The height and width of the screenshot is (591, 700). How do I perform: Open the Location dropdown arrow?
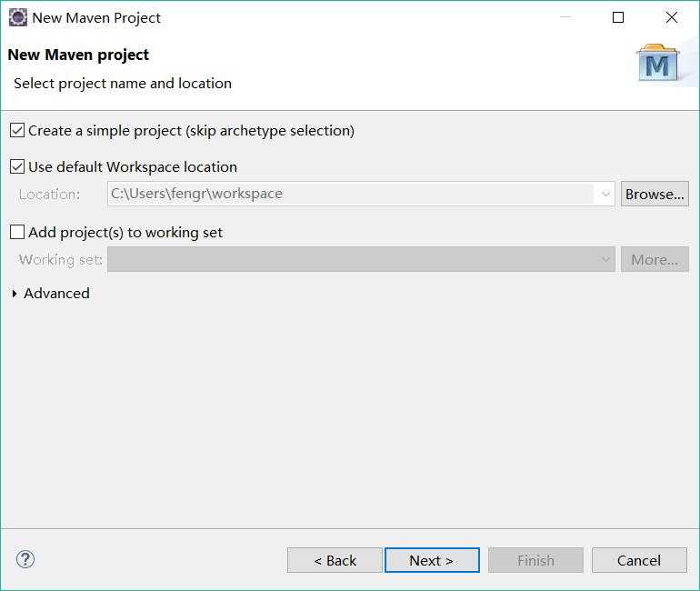coord(605,194)
